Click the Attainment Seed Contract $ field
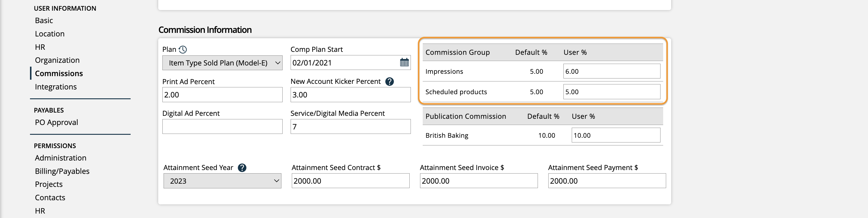 pos(350,181)
